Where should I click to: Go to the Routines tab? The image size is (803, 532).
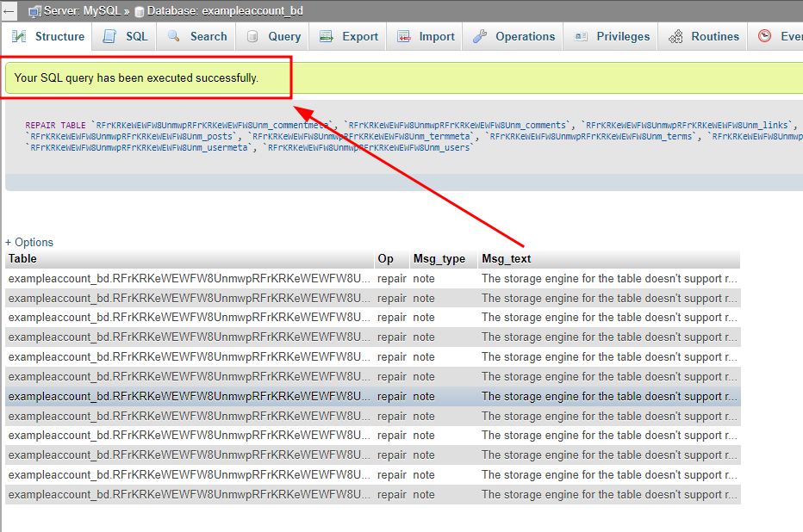(714, 36)
